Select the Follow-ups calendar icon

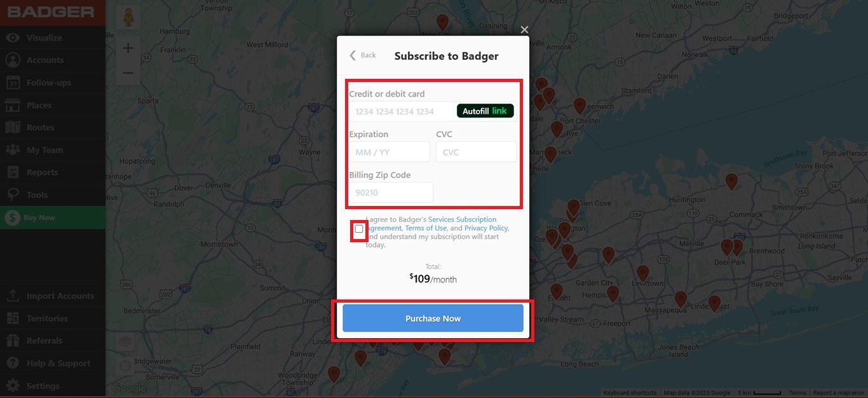coord(13,83)
